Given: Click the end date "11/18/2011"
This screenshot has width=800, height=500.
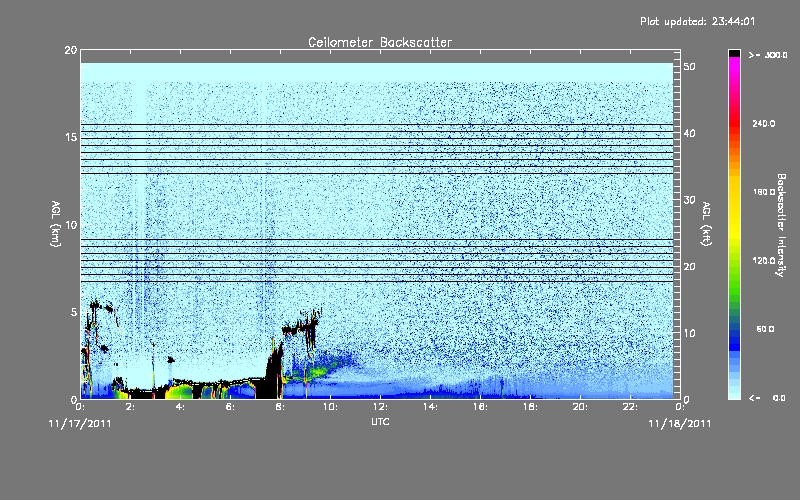Looking at the screenshot, I should (680, 423).
